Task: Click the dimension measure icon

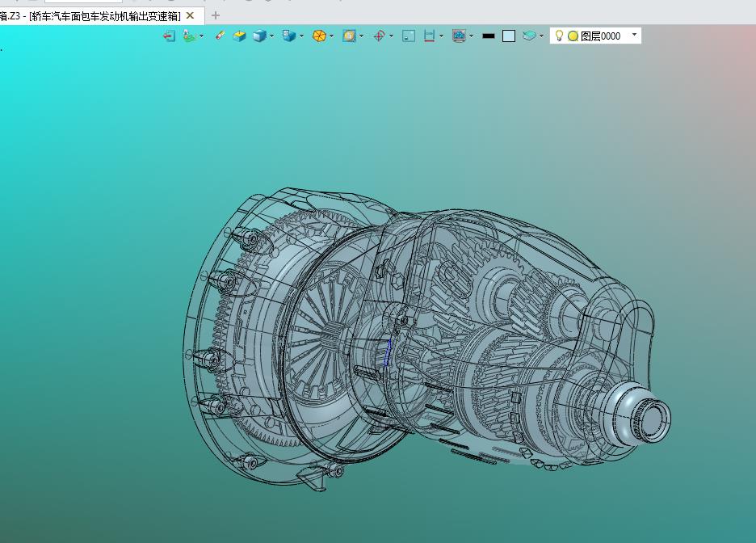Action: coord(429,36)
